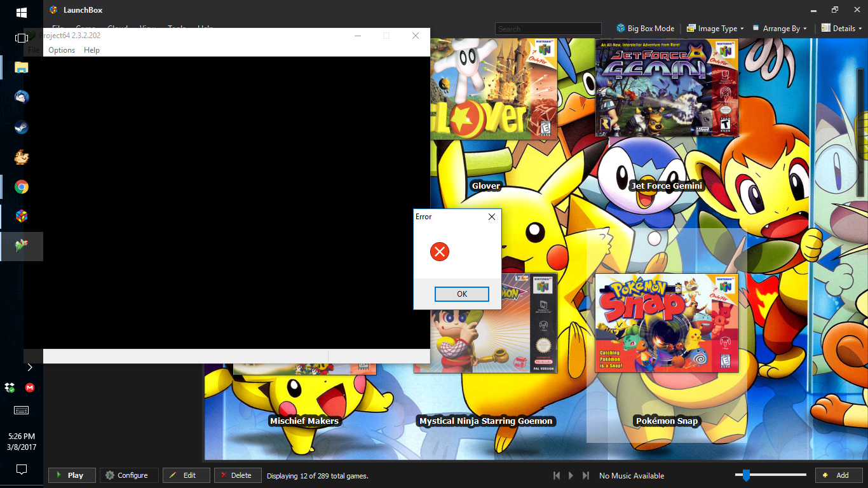The image size is (868, 488).
Task: Delete the selected game
Action: 238,475
